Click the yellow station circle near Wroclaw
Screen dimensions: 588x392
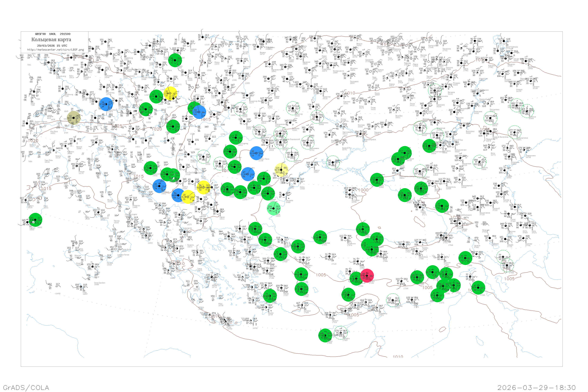coord(171,93)
